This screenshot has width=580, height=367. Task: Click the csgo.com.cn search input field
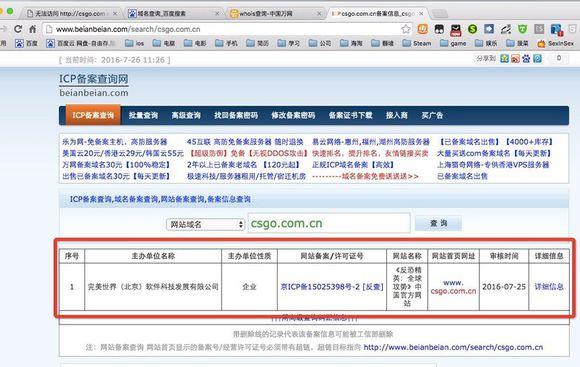click(x=329, y=223)
